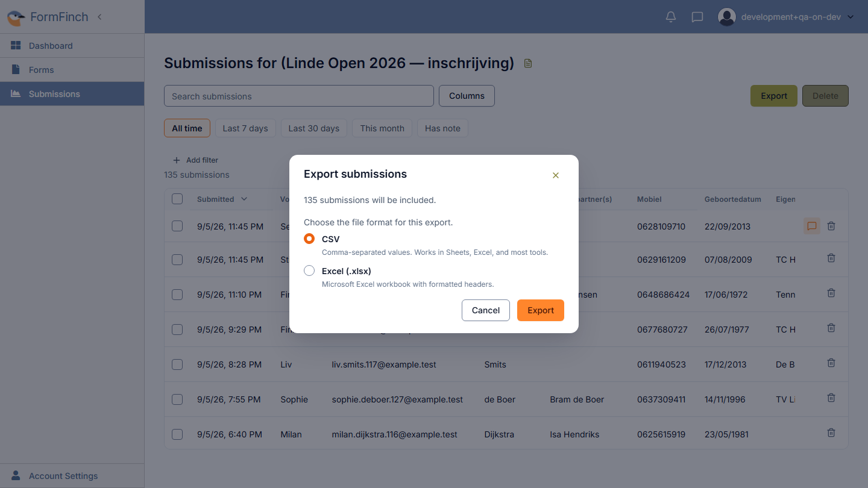Collapse the sidebar with the chevron

coord(99,17)
